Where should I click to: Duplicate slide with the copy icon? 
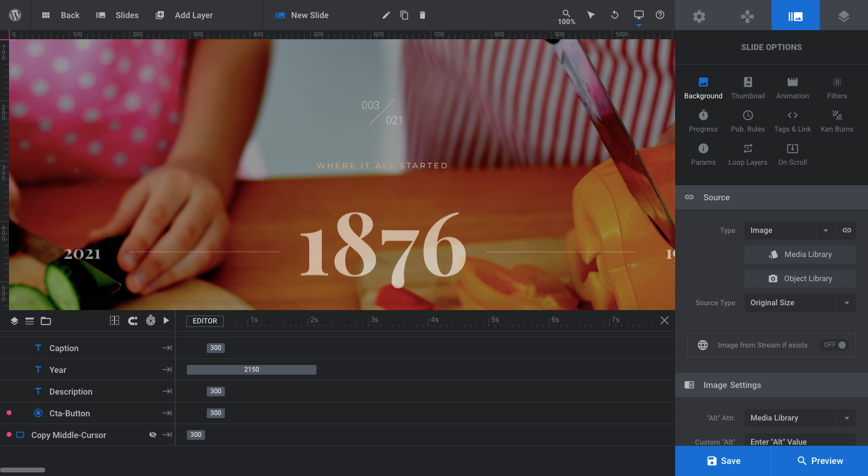coord(404,15)
